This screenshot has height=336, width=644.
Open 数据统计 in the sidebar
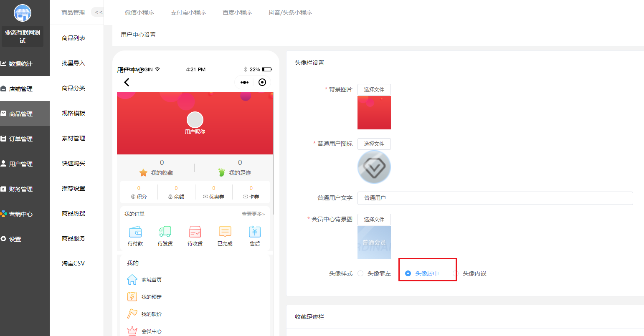pos(25,64)
